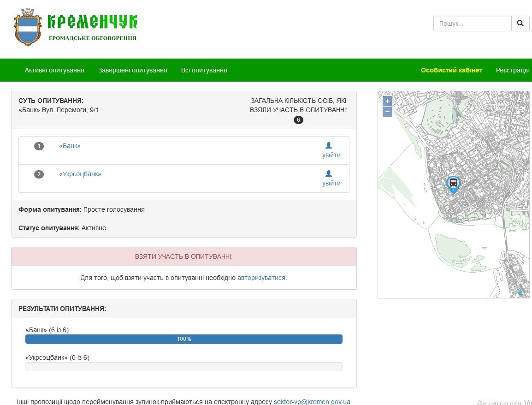The image size is (532, 405).
Task: Click the Кременчук site title banner
Action: (x=92, y=23)
